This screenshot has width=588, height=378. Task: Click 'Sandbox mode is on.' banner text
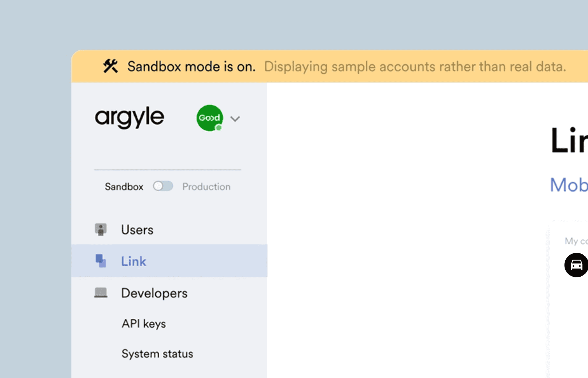192,67
